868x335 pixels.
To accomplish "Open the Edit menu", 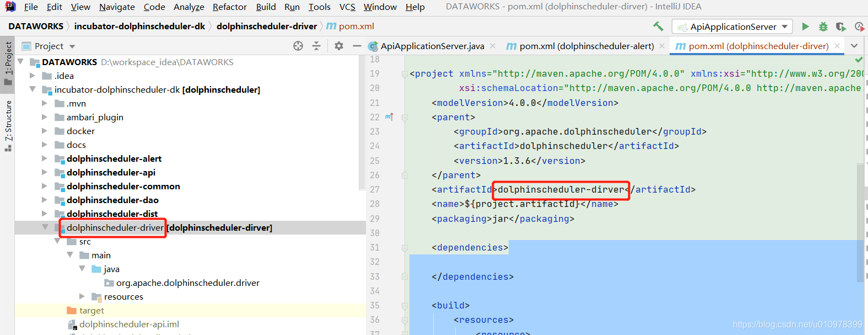I will tap(54, 7).
